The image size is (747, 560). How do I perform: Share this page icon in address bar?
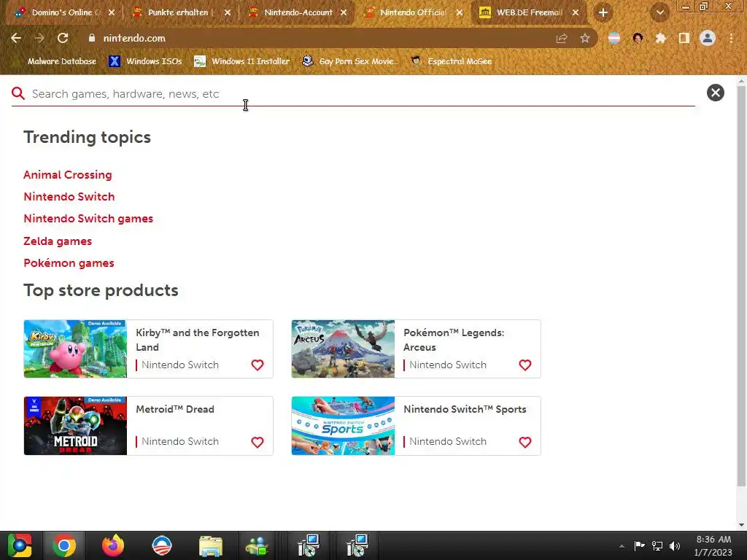click(562, 38)
